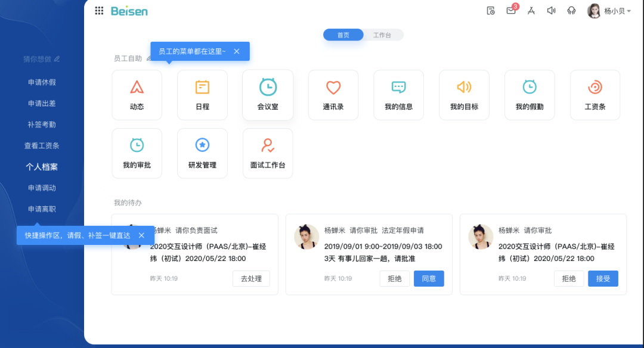This screenshot has width=644, height=348.
Task: Click 去处理 on the interview task card
Action: click(252, 279)
